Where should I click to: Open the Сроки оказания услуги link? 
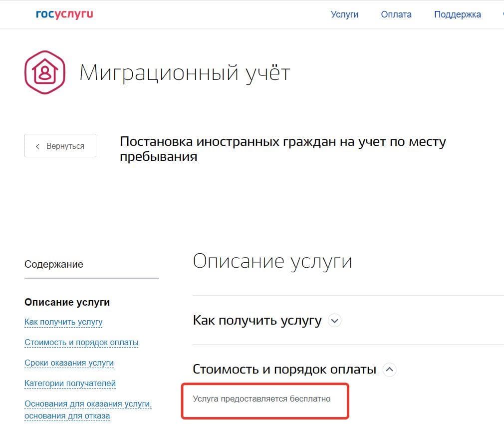pos(69,363)
